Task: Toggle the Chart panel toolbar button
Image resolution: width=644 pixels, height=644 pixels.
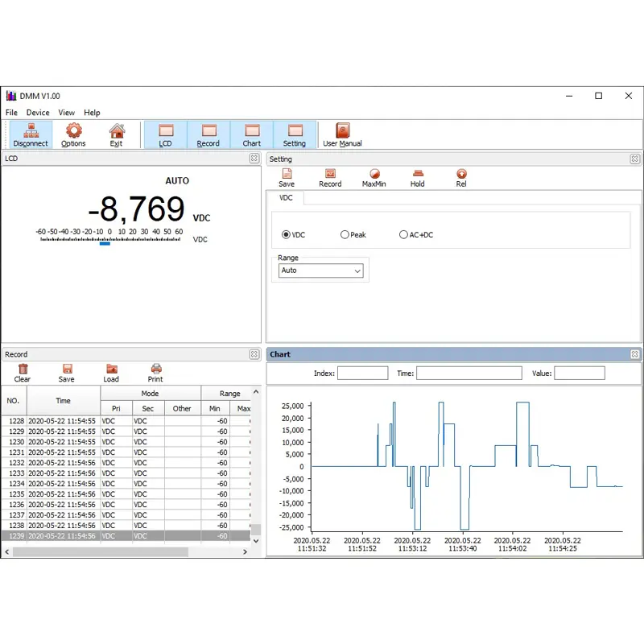Action: (x=252, y=134)
